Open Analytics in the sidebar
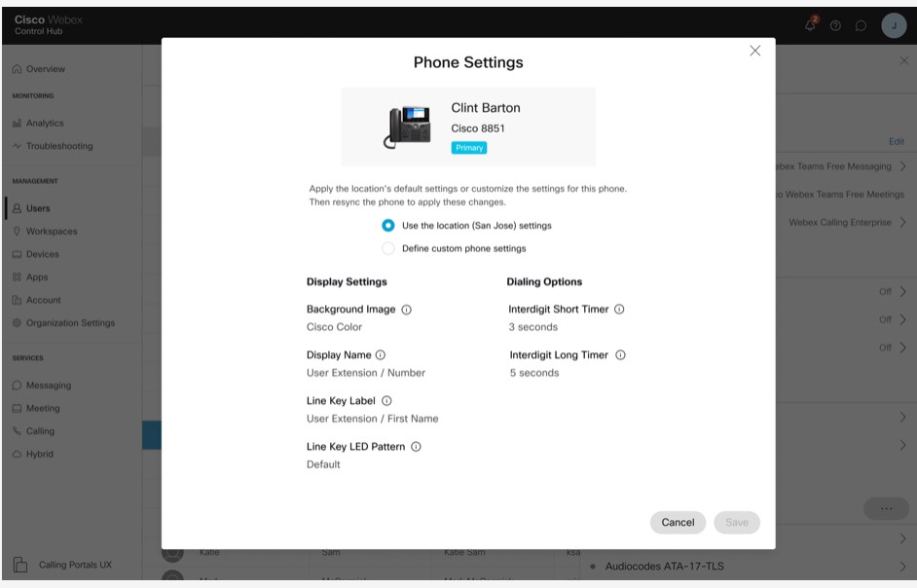 pos(45,124)
